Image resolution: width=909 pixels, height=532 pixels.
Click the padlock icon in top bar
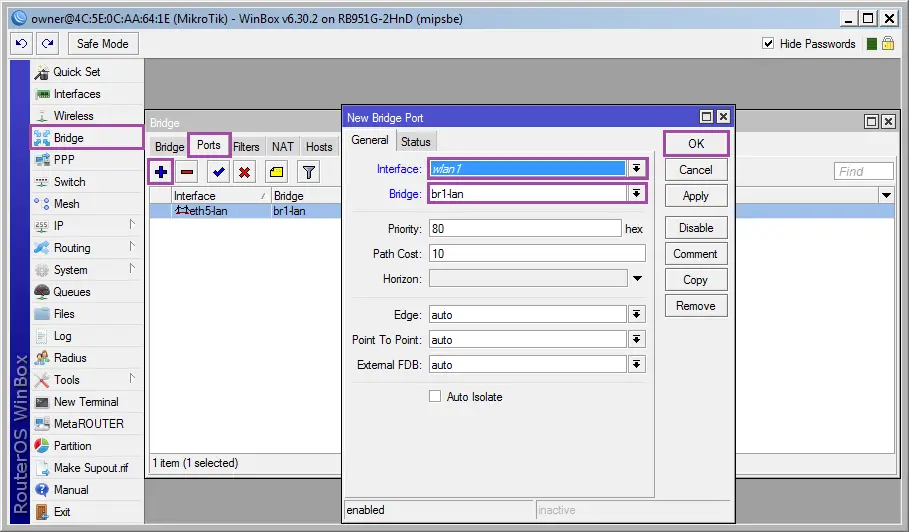tap(888, 43)
